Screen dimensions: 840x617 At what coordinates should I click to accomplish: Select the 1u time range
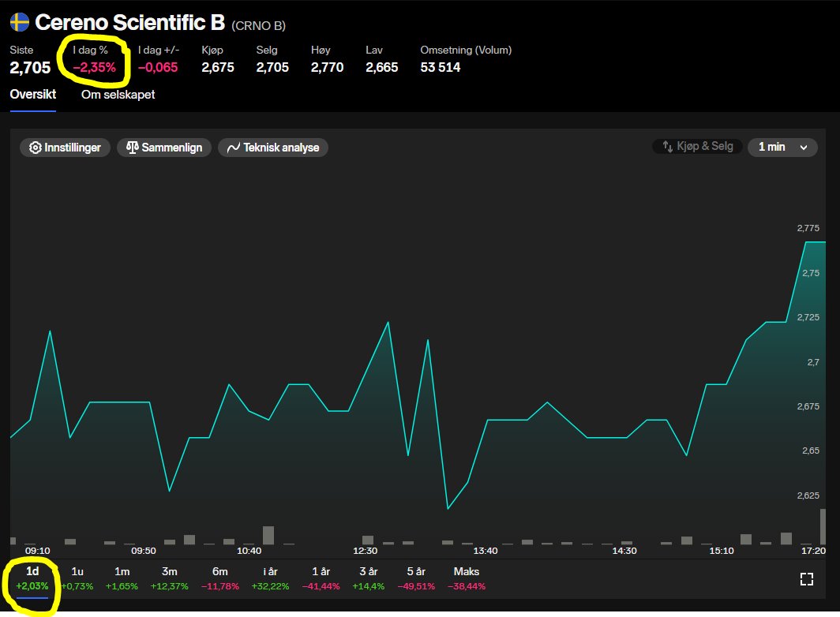(77, 578)
